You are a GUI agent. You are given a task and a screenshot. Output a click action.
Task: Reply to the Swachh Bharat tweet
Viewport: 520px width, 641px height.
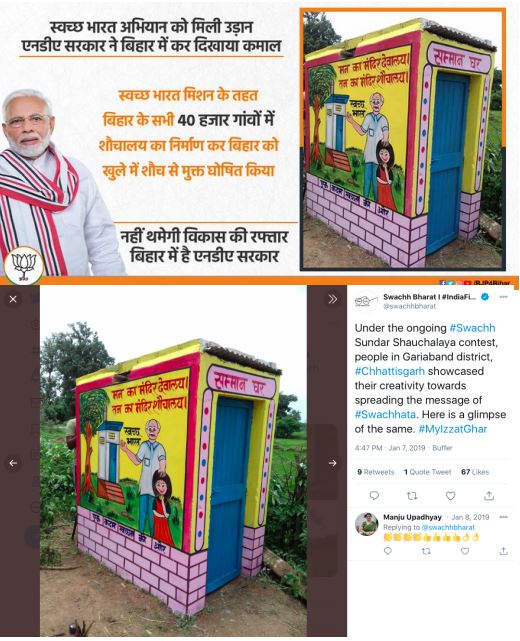point(374,496)
